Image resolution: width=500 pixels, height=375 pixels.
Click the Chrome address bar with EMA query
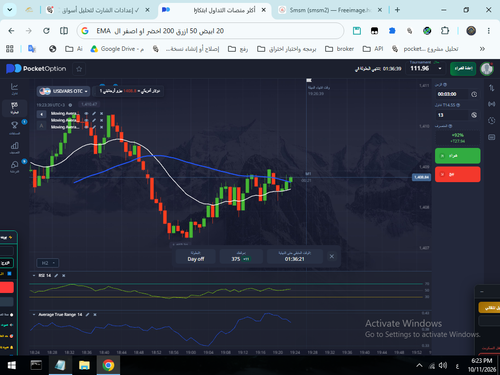click(x=210, y=31)
